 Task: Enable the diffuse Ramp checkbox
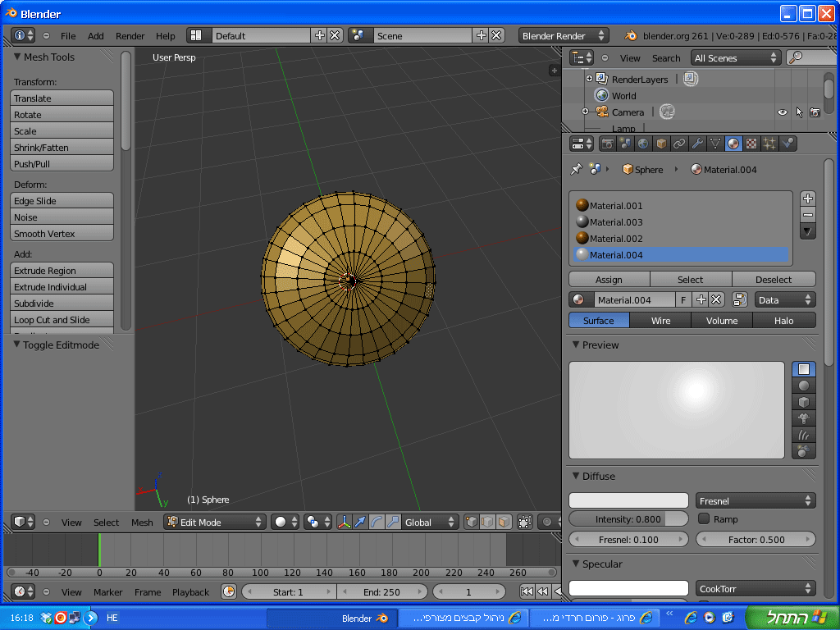coord(704,519)
